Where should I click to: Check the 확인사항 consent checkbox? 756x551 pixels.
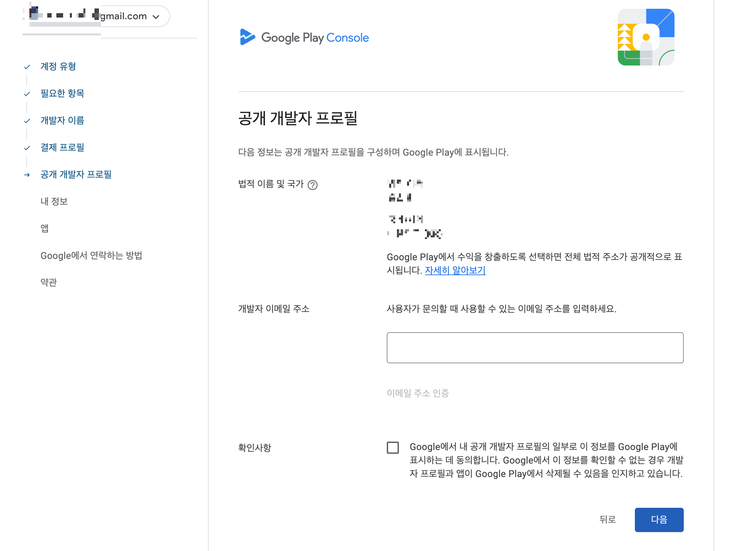coord(393,448)
